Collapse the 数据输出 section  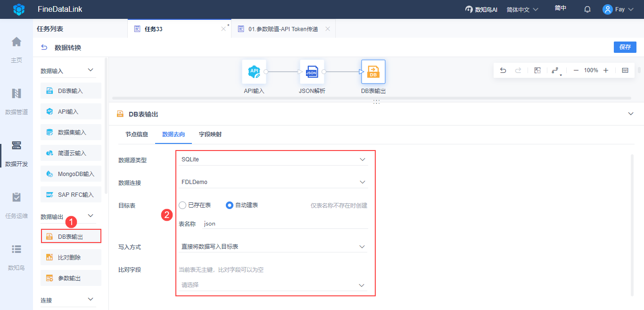pos(91,216)
